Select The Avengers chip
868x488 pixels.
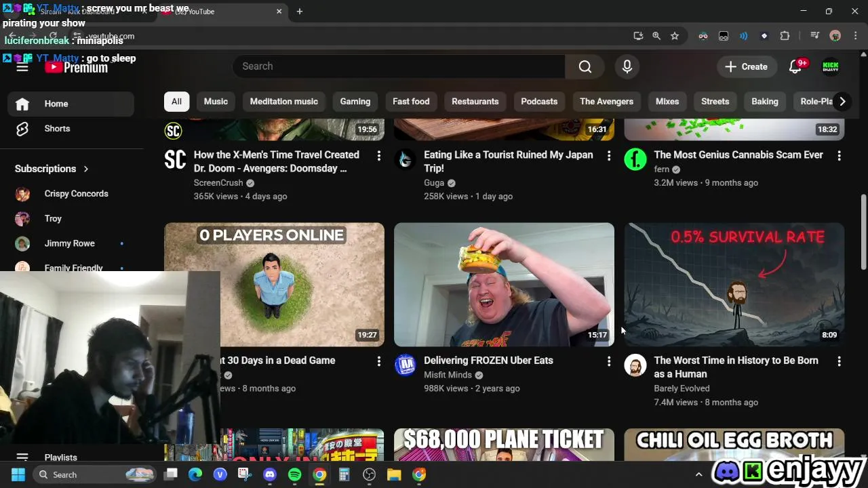coord(606,102)
